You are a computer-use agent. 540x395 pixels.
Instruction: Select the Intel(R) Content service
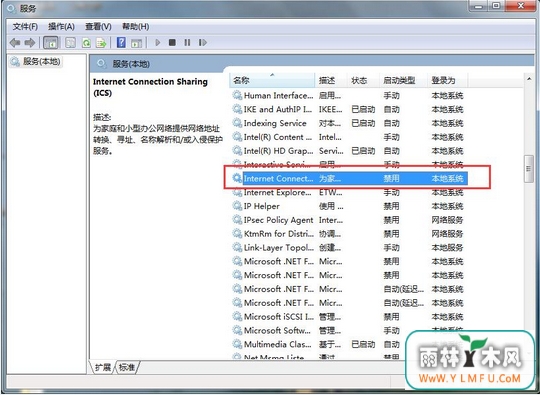[349, 137]
